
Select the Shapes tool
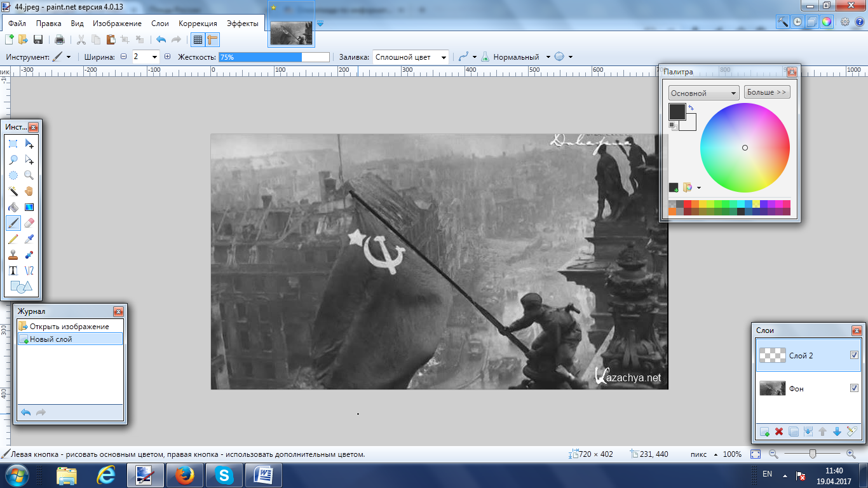click(x=21, y=287)
